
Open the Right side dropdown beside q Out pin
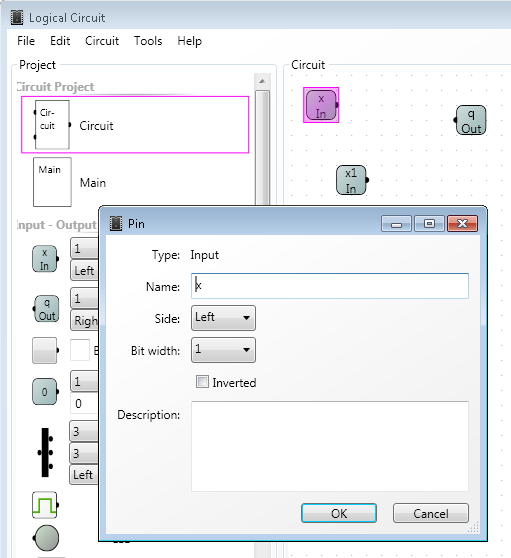click(x=84, y=320)
